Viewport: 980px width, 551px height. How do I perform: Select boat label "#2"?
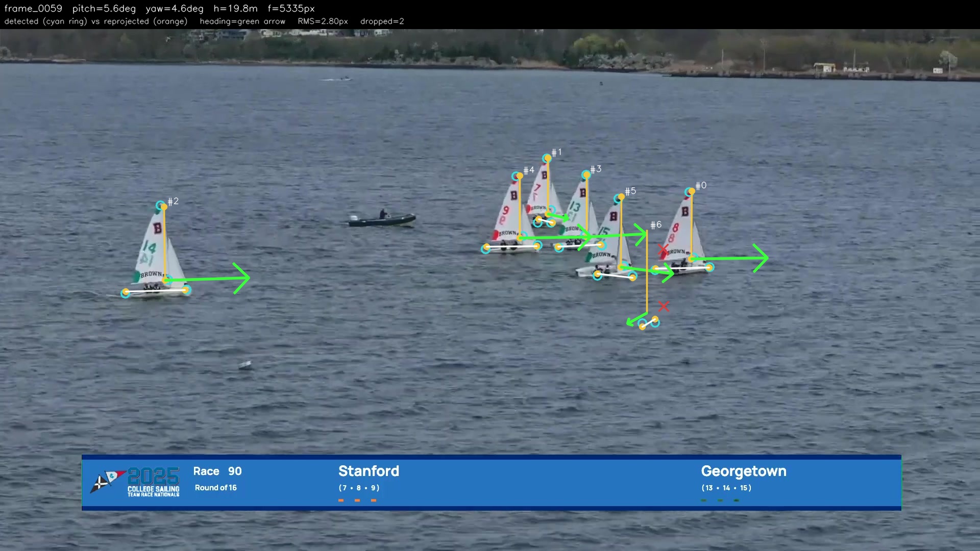click(173, 201)
